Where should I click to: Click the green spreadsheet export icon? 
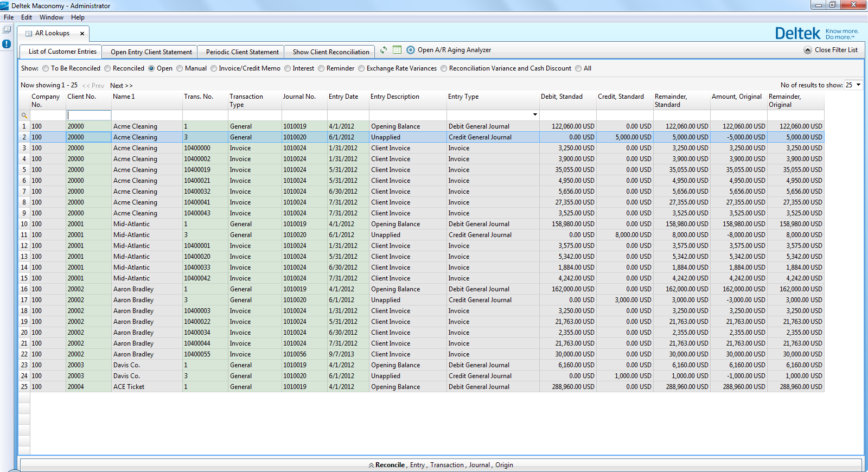coord(397,50)
